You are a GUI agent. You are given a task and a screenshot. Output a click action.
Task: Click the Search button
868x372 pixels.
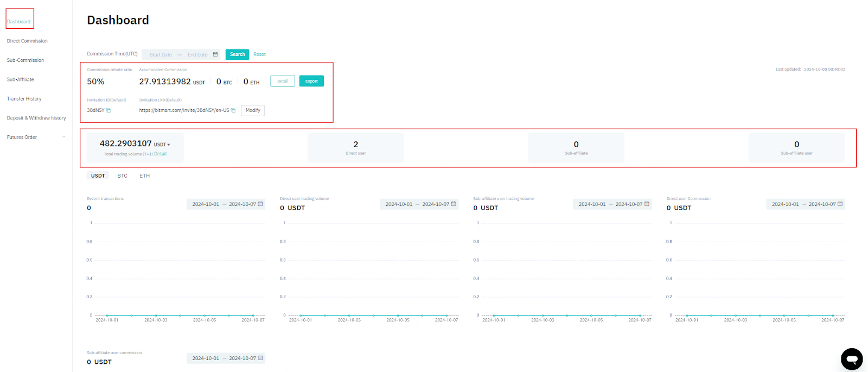[x=238, y=54]
